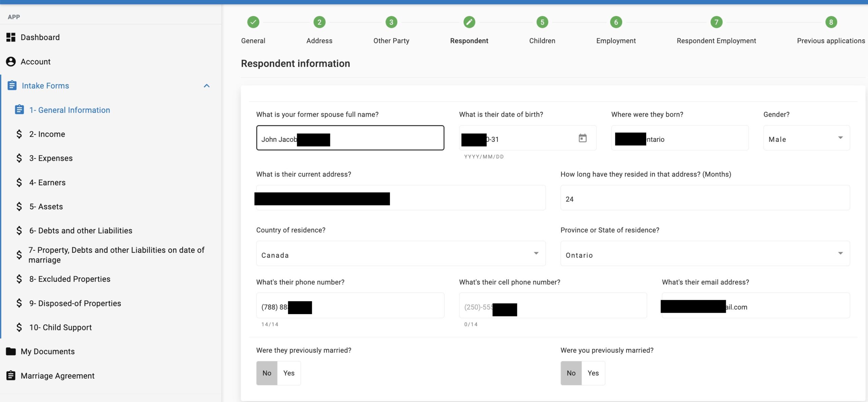Select Yes for were you previously married

[593, 373]
